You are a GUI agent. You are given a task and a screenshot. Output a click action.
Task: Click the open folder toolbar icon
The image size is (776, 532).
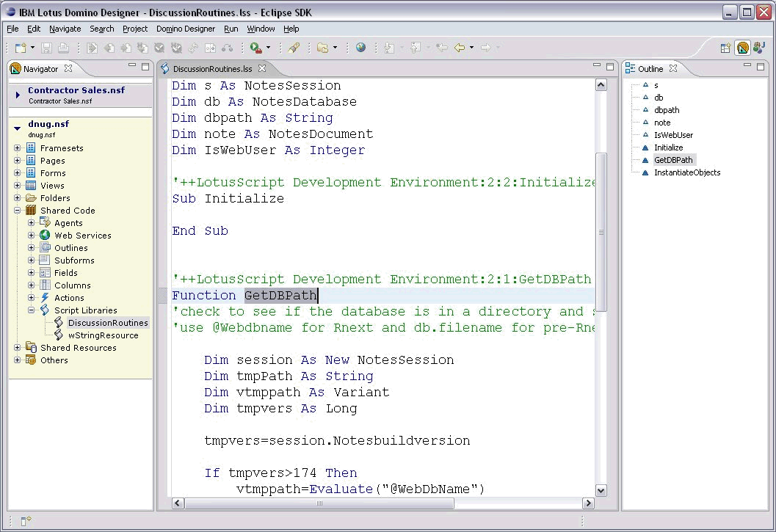pyautogui.click(x=323, y=48)
